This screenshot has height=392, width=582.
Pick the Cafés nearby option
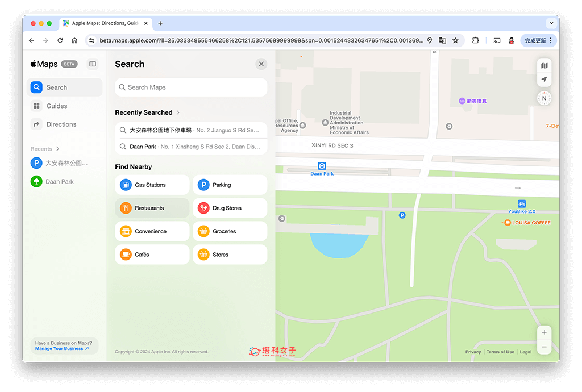point(152,255)
